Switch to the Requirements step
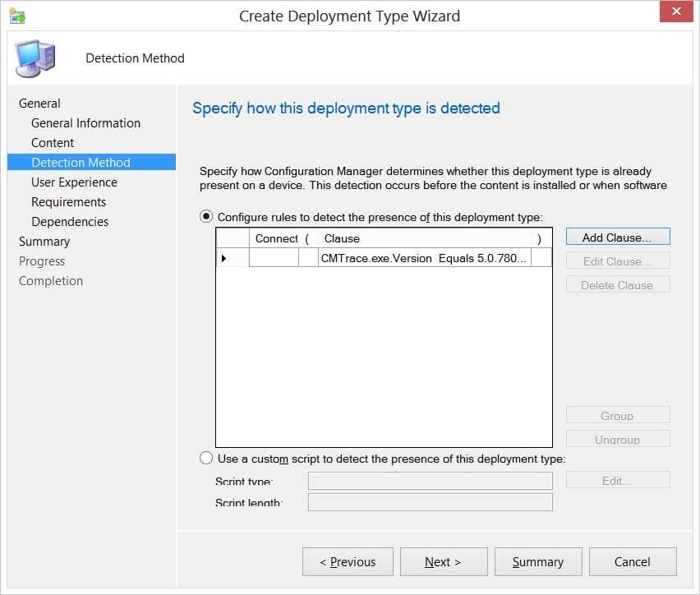The width and height of the screenshot is (700, 595). click(68, 201)
